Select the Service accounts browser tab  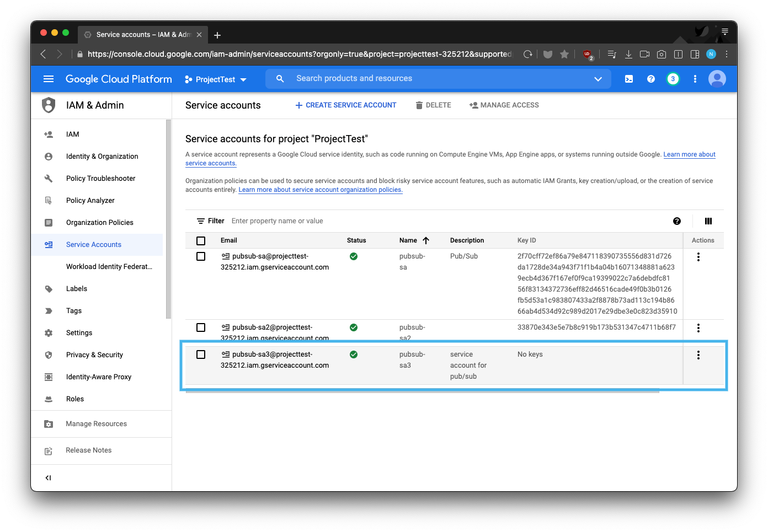(x=143, y=35)
